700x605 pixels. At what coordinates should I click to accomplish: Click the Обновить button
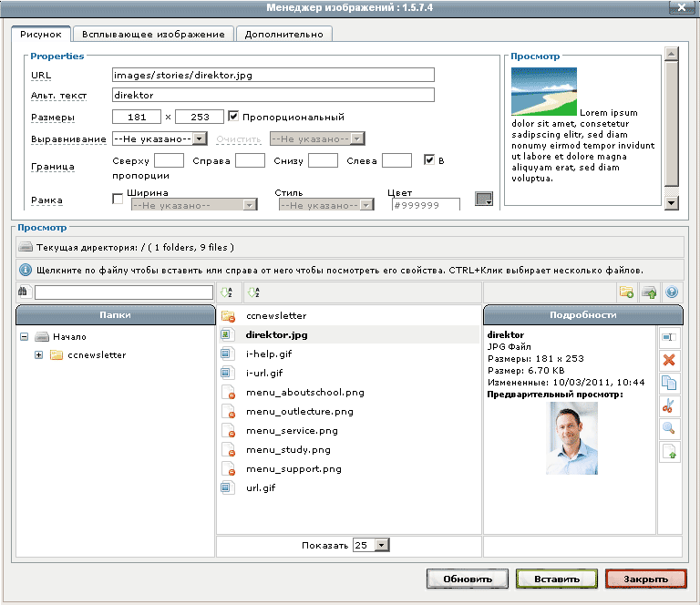pos(467,579)
